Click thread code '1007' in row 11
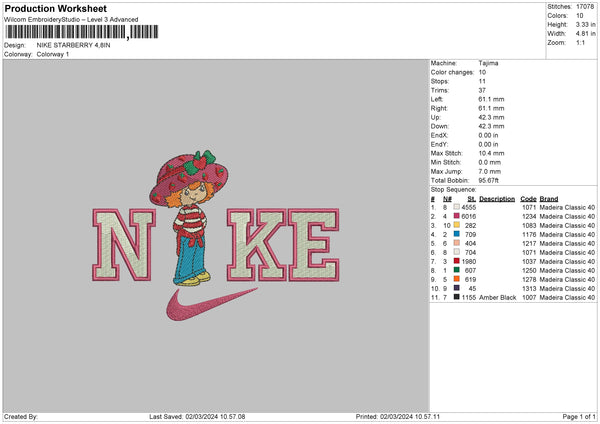Viewport: 600px width, 424px height. click(529, 297)
